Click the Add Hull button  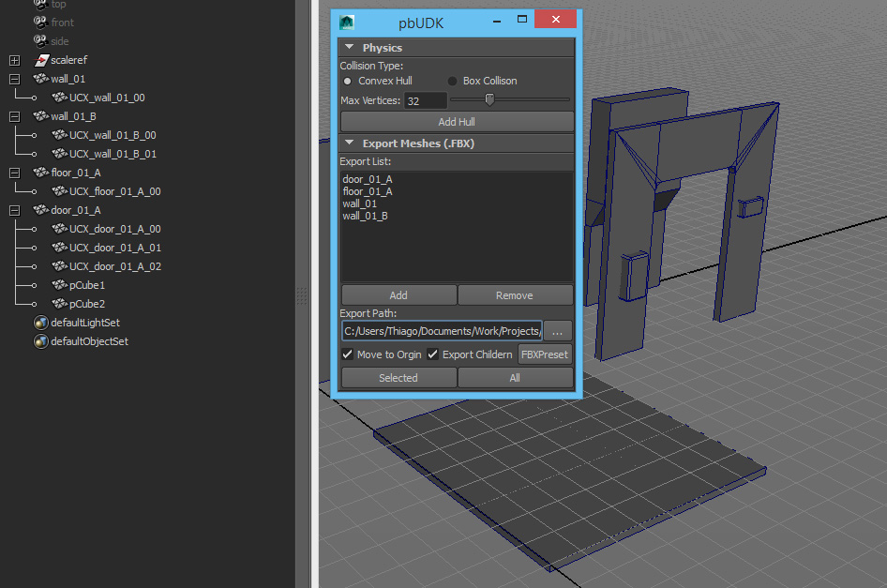457,122
